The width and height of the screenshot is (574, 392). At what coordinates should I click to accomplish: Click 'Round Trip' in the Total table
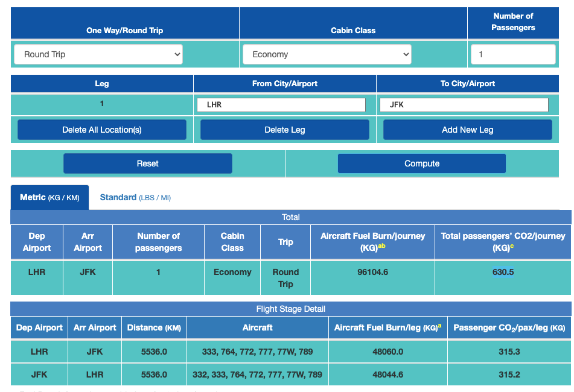pos(285,278)
